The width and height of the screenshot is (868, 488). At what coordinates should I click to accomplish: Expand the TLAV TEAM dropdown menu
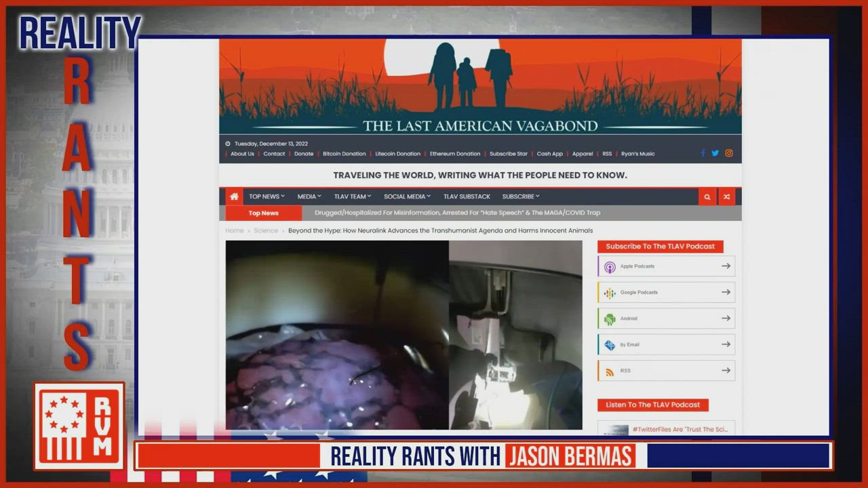352,197
